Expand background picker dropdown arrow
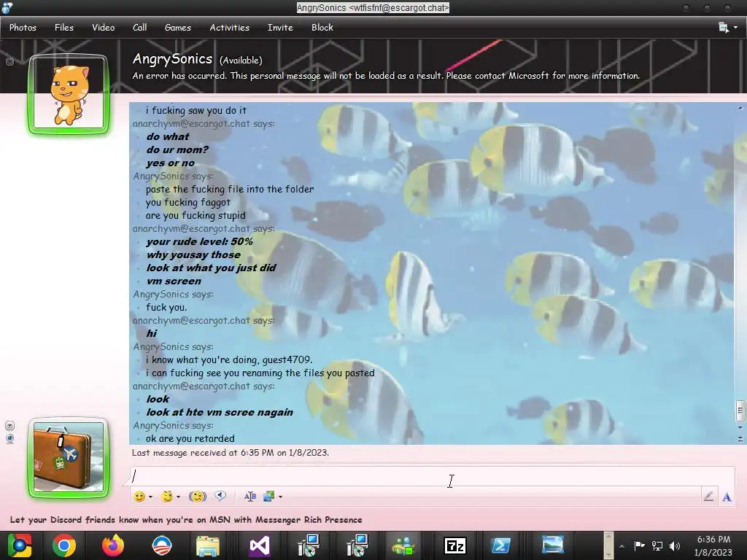747x560 pixels. (281, 497)
